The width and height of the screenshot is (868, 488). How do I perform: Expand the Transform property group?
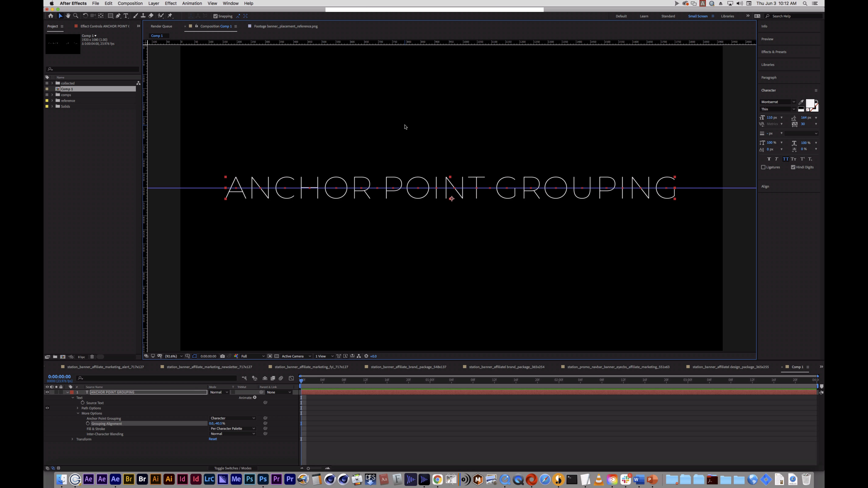click(x=72, y=439)
